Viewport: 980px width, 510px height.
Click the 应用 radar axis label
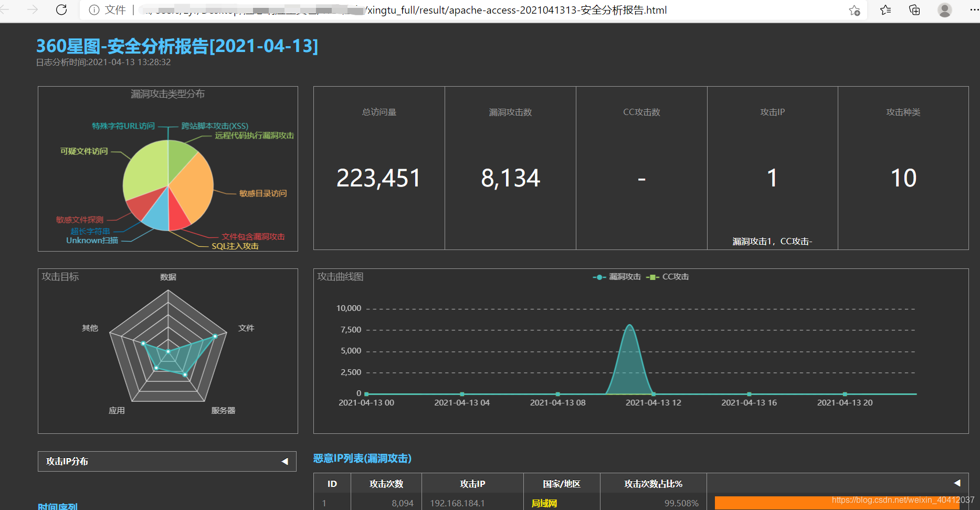tap(117, 410)
